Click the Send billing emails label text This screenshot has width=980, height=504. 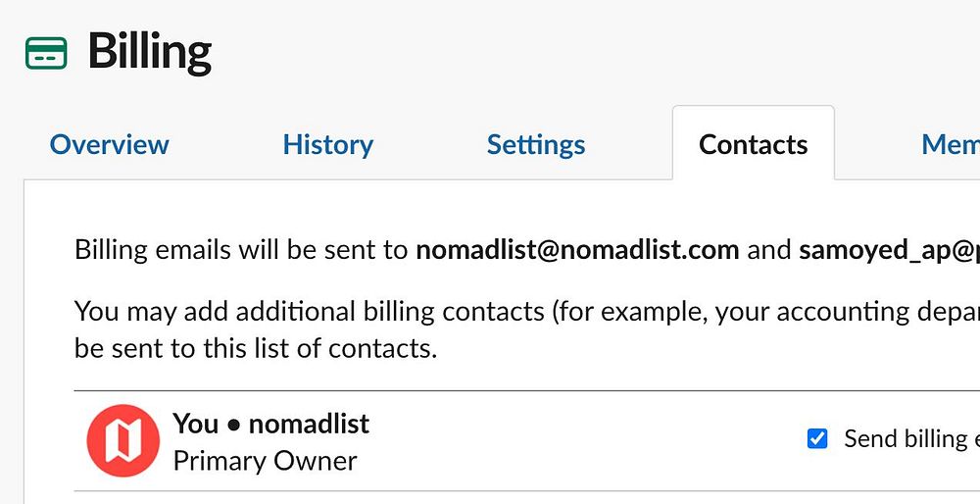click(909, 438)
